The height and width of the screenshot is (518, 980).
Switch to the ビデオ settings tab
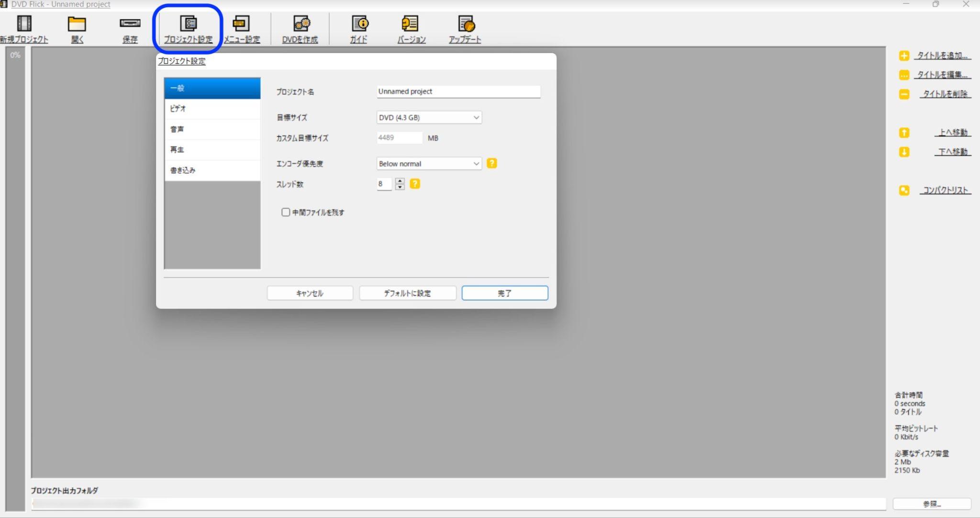[x=212, y=109]
